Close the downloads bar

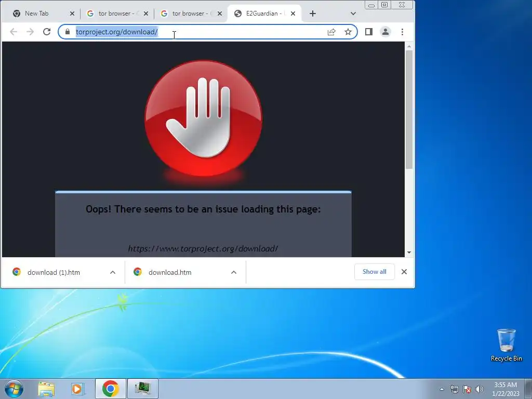[404, 272]
